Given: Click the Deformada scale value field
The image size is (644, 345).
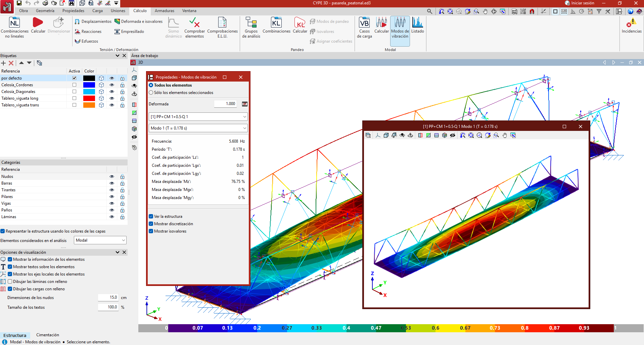Looking at the screenshot, I should [x=226, y=104].
